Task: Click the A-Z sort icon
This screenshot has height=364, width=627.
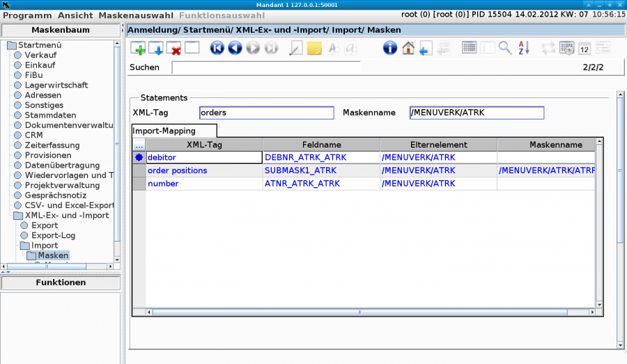Action: 524,48
